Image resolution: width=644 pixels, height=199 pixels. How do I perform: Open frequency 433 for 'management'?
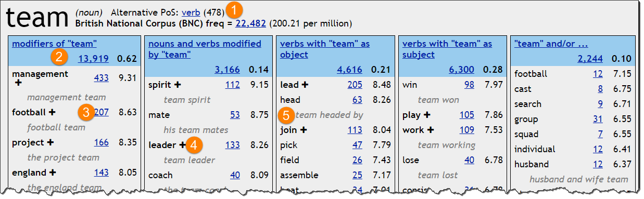101,78
